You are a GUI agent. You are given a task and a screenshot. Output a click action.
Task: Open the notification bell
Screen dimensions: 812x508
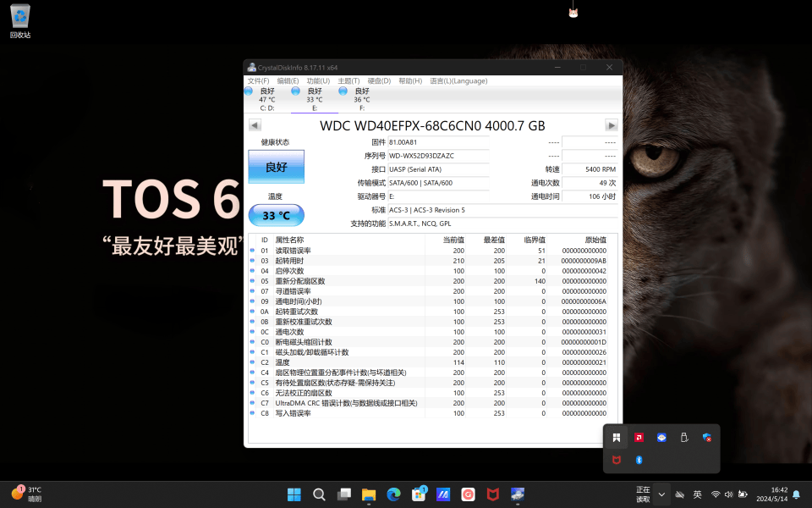tap(797, 494)
